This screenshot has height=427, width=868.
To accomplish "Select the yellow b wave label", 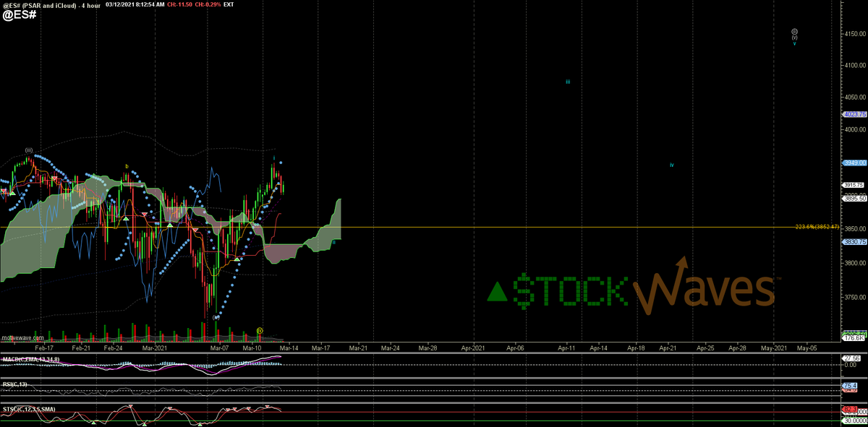I will [x=127, y=166].
